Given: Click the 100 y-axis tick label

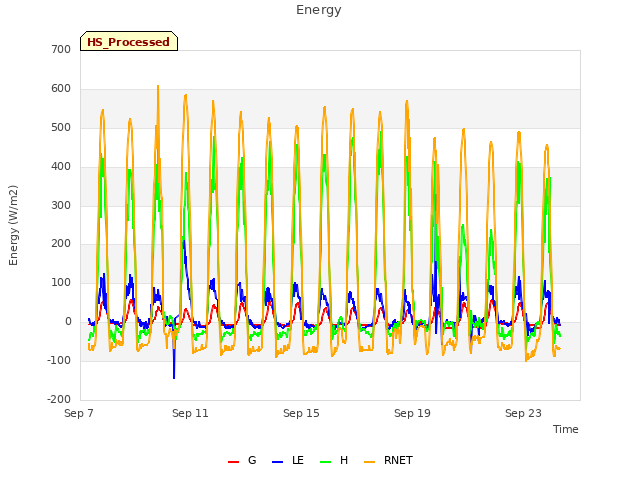Looking at the screenshot, I should [61, 282].
